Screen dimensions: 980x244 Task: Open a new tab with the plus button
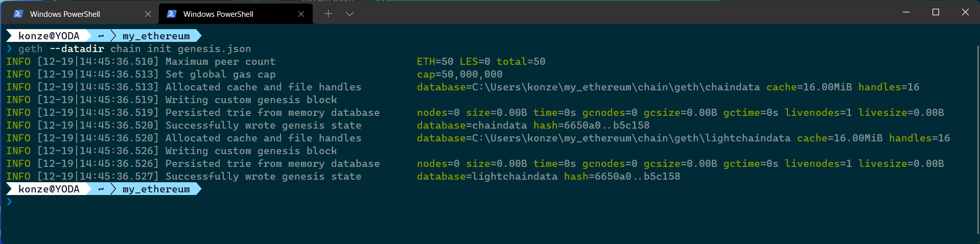click(x=328, y=14)
